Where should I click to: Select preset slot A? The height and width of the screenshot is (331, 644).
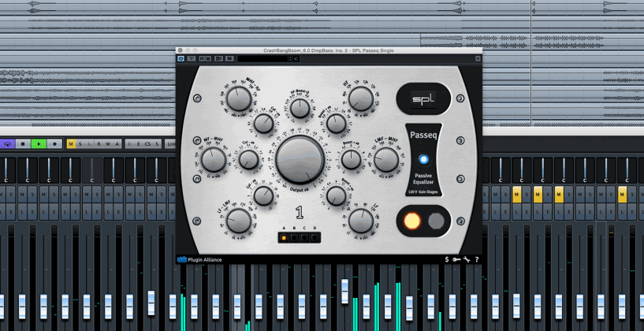(284, 237)
